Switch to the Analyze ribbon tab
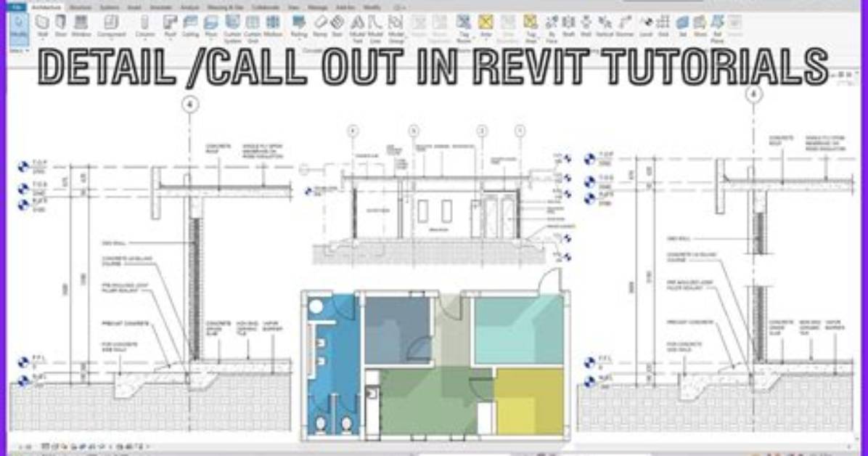Image resolution: width=868 pixels, height=456 pixels. [190, 7]
